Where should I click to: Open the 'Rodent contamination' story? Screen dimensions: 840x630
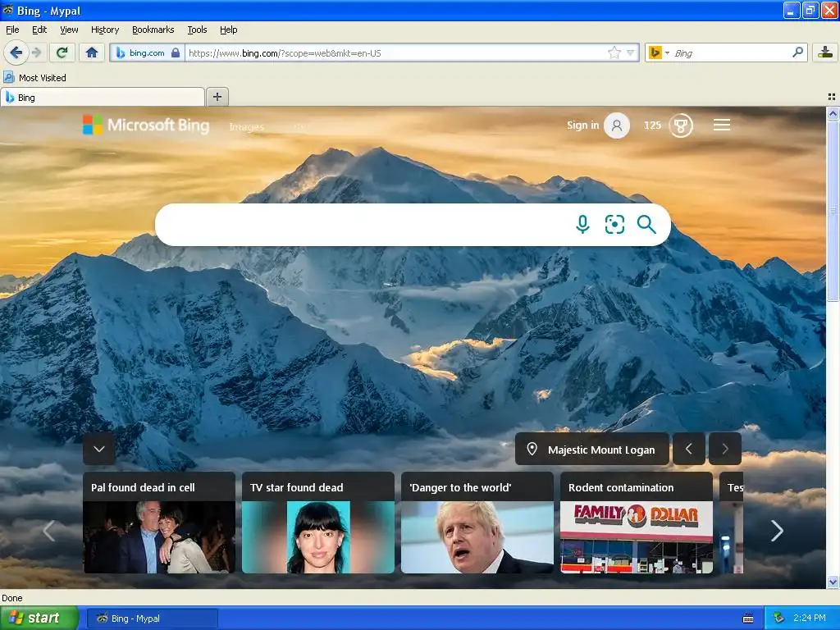point(637,523)
